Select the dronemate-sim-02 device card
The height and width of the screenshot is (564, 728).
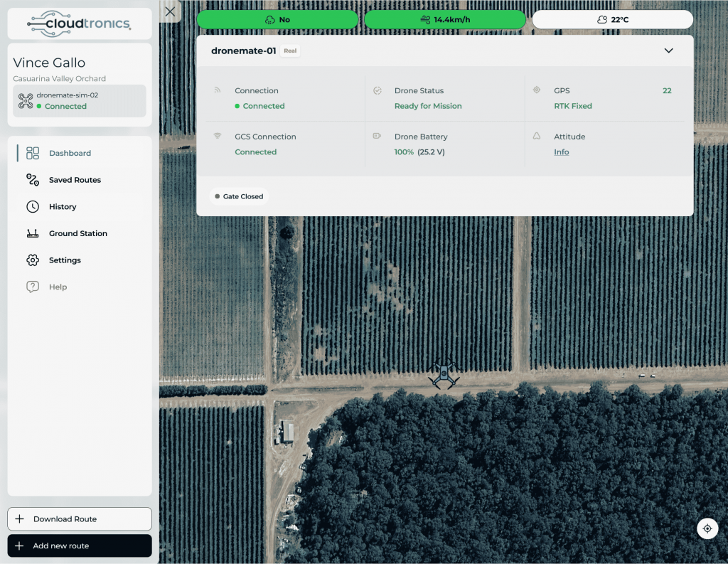(79, 101)
